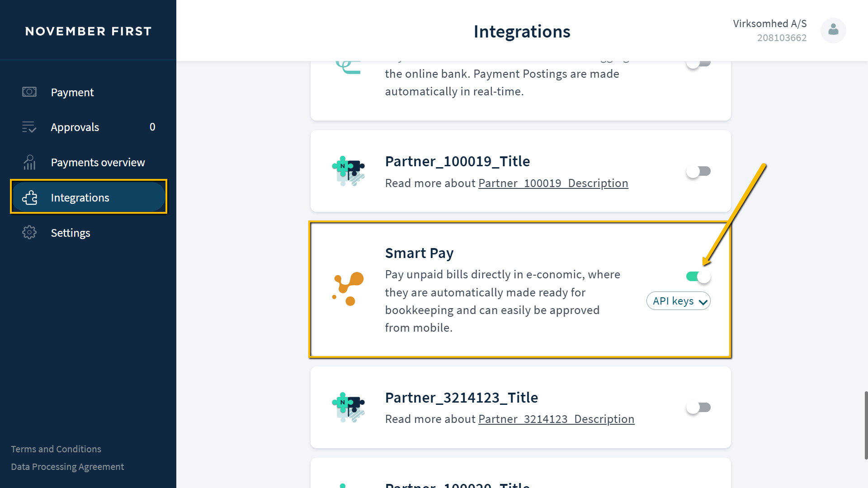Viewport: 868px width, 488px height.
Task: Click the Partner_100019 puzzle logo
Action: click(x=348, y=171)
